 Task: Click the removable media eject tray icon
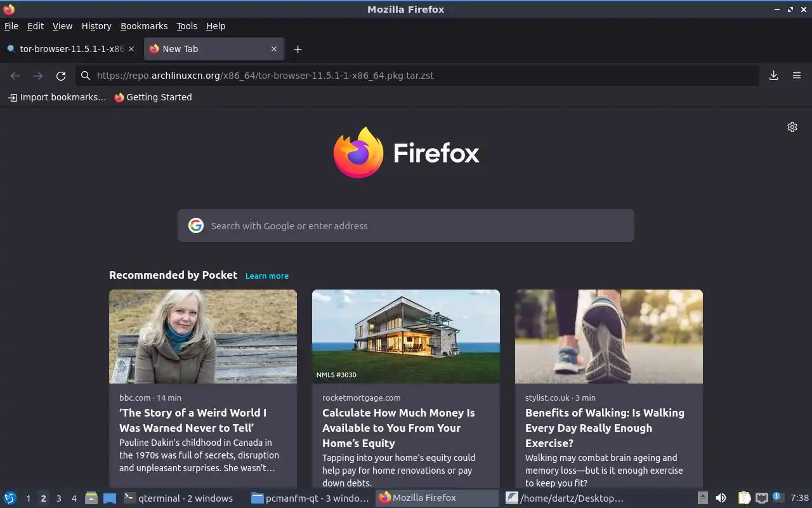pos(702,498)
